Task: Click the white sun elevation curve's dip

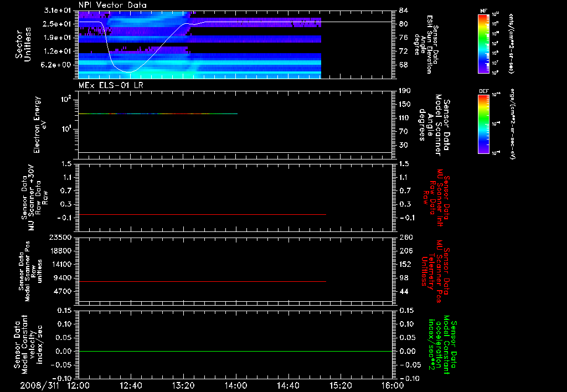Action: tap(128, 72)
